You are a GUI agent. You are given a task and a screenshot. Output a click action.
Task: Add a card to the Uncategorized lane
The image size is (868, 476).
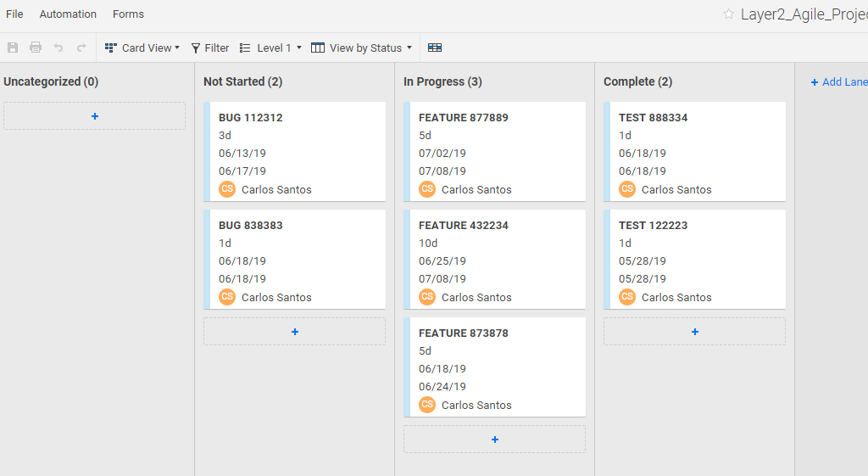tap(94, 116)
